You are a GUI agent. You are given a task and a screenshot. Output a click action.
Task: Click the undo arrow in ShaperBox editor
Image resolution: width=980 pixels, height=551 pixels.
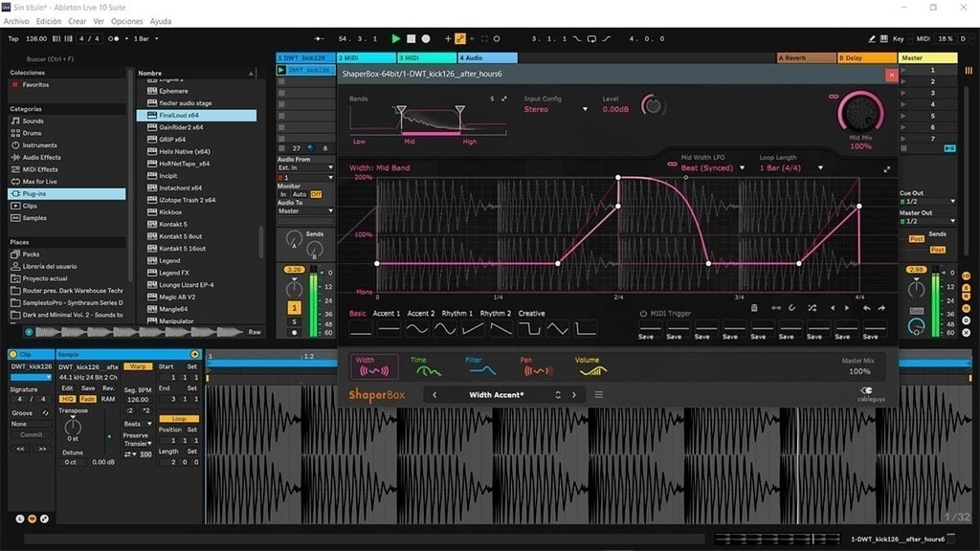coord(866,308)
